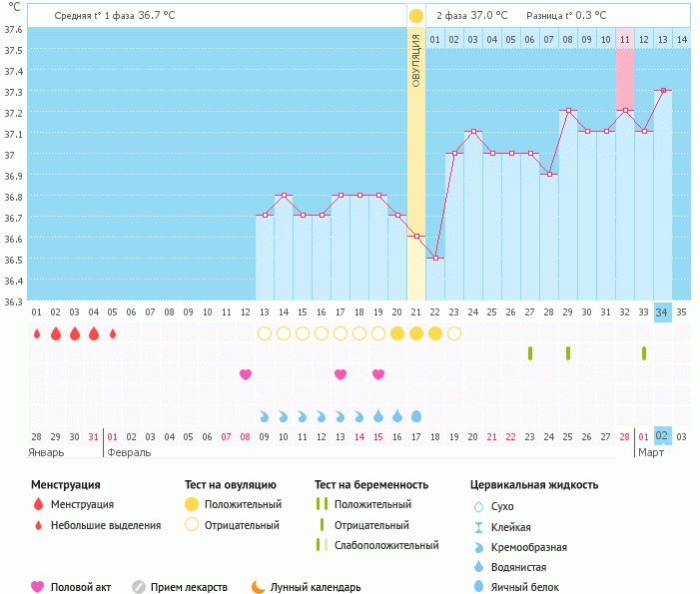Screen dimensions: 700x594
Task: Click the yellow ovulation sun icon at top
Action: pyautogui.click(x=415, y=16)
